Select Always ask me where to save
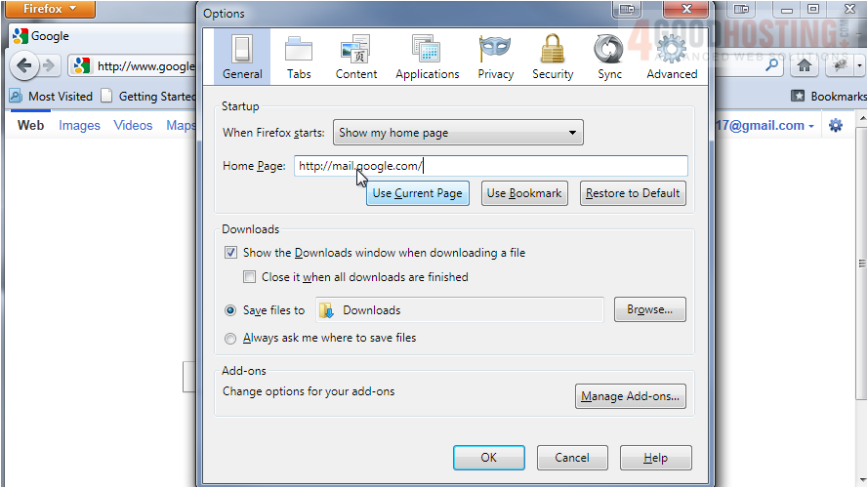 point(230,339)
